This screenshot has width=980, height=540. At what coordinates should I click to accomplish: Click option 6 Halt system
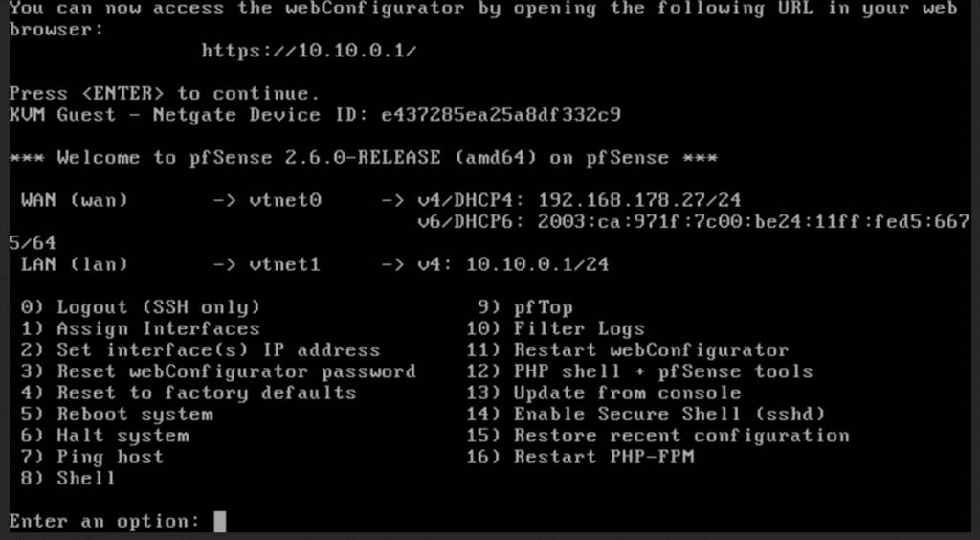(104, 435)
